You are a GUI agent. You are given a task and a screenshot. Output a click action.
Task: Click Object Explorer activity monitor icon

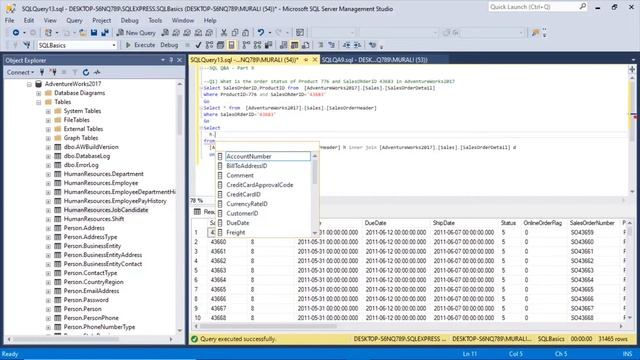[97, 72]
